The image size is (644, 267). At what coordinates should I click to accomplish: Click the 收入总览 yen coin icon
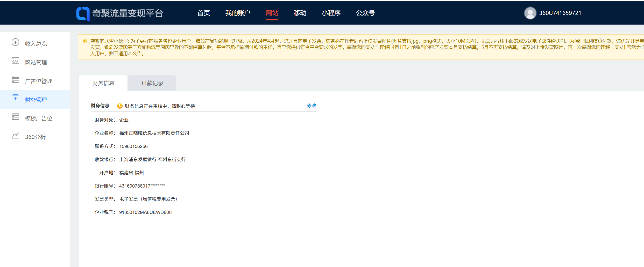[x=15, y=42]
